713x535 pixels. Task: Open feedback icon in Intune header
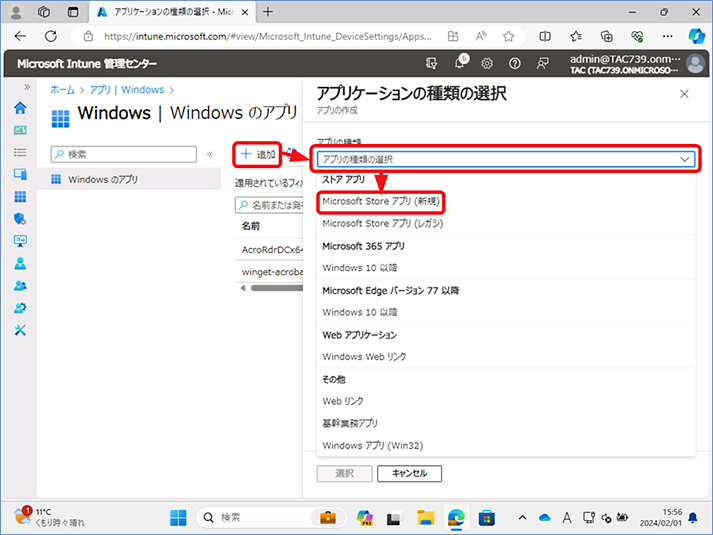tap(542, 64)
